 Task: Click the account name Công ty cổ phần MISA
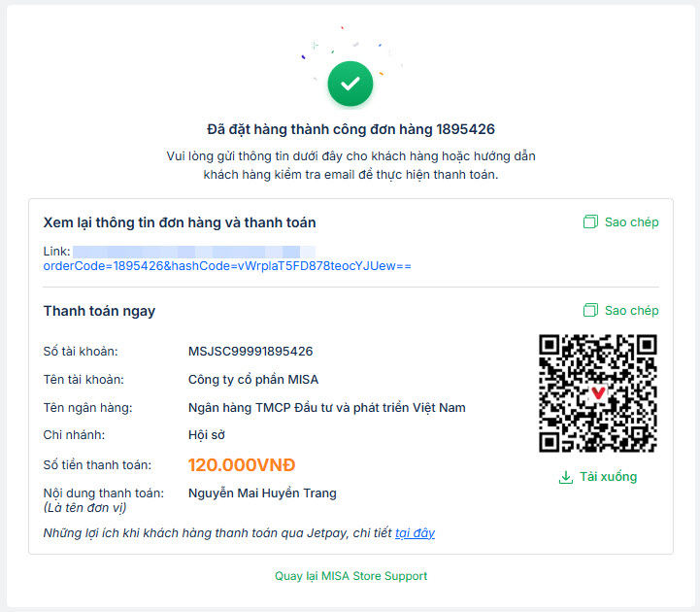pyautogui.click(x=253, y=380)
